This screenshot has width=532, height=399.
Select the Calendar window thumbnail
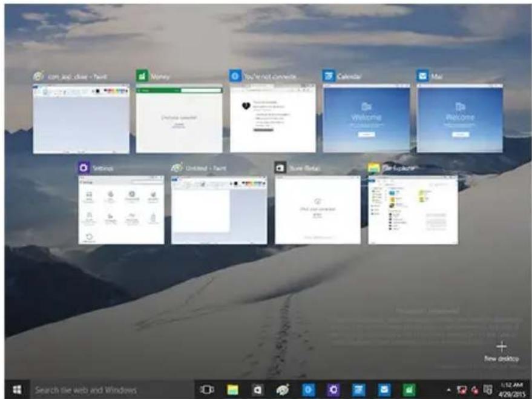click(x=366, y=119)
